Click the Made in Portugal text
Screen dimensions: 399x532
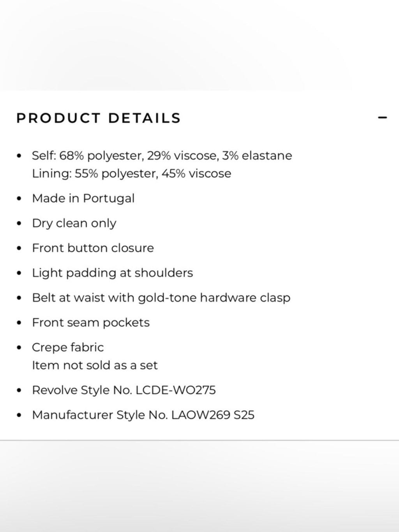click(83, 198)
